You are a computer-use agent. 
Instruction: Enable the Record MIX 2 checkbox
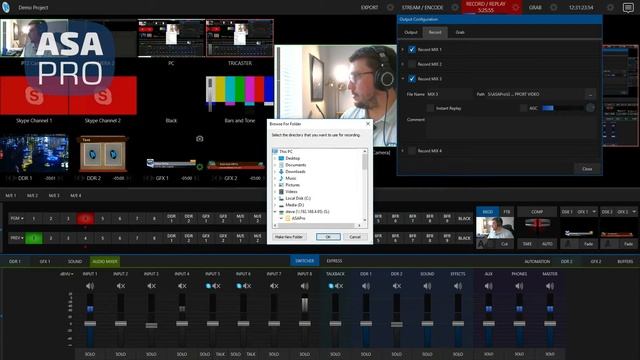[412, 64]
